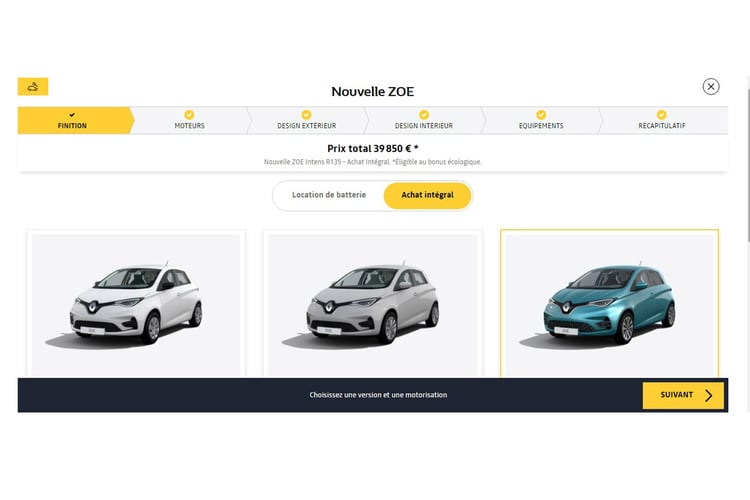The height and width of the screenshot is (500, 750).
Task: Select Achat intégral option
Action: coord(428,195)
